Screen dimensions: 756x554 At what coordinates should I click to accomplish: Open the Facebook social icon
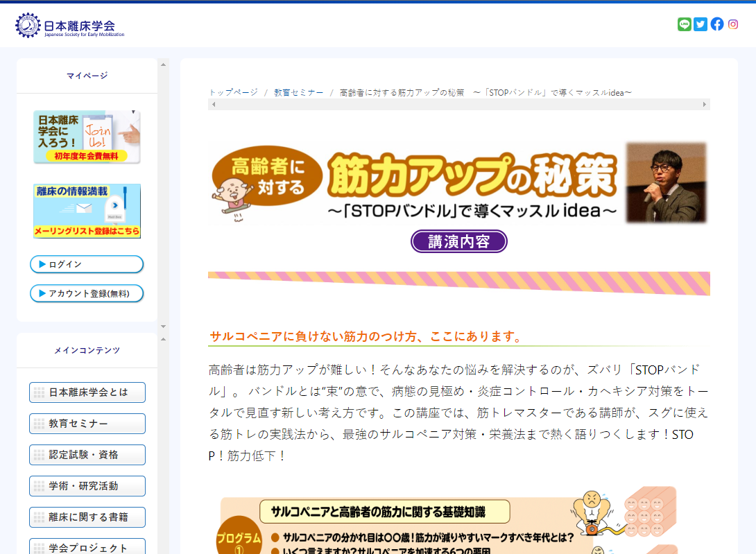[x=717, y=24]
